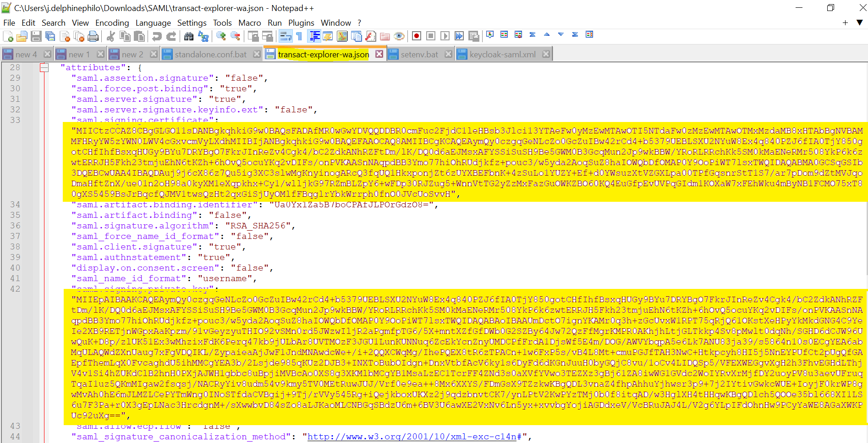The image size is (868, 443).
Task: Toggle Show All Characters pilcrow icon
Action: point(299,36)
